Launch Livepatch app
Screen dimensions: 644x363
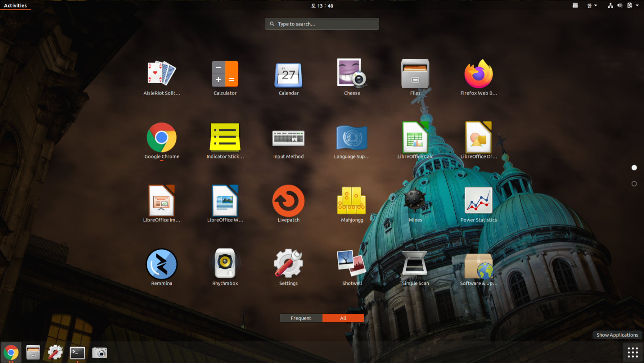coord(288,204)
